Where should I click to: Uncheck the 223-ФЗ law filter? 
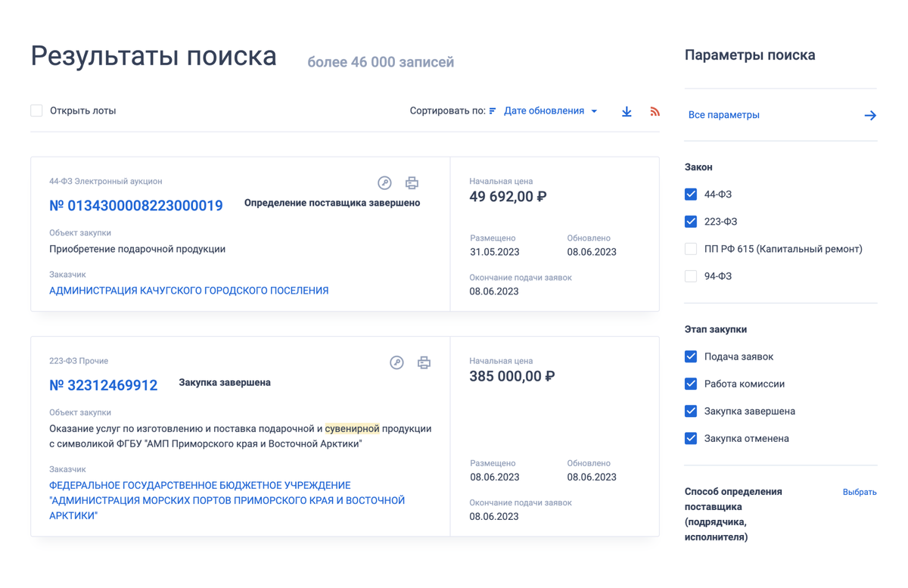click(690, 221)
